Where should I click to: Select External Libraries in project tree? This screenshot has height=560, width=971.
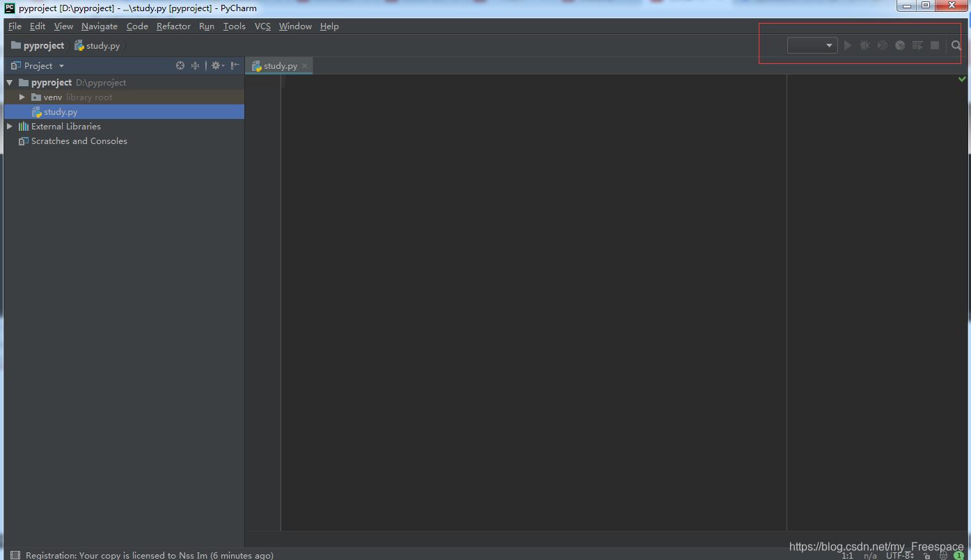pos(124,126)
